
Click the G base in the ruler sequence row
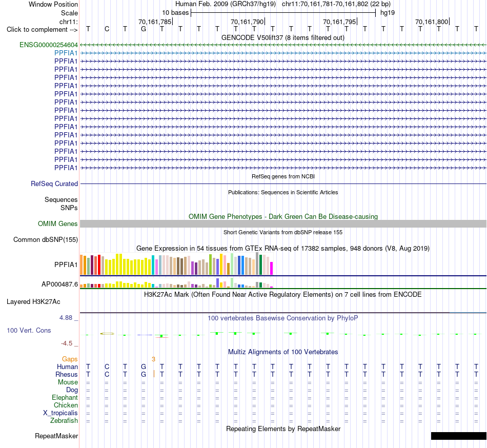click(x=144, y=29)
